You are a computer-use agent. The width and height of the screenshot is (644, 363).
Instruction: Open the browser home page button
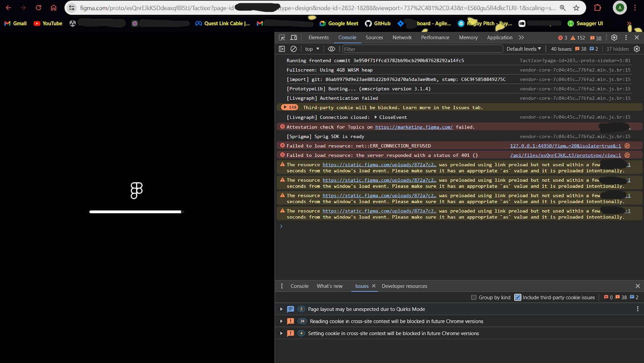(53, 8)
